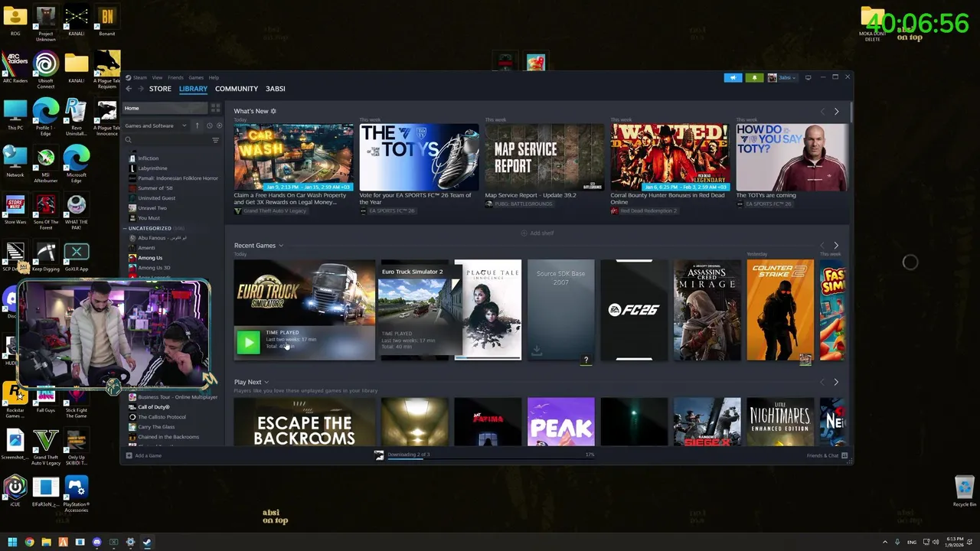980x551 pixels.
Task: Switch to Big Picture mode monitor icon
Action: (x=808, y=77)
